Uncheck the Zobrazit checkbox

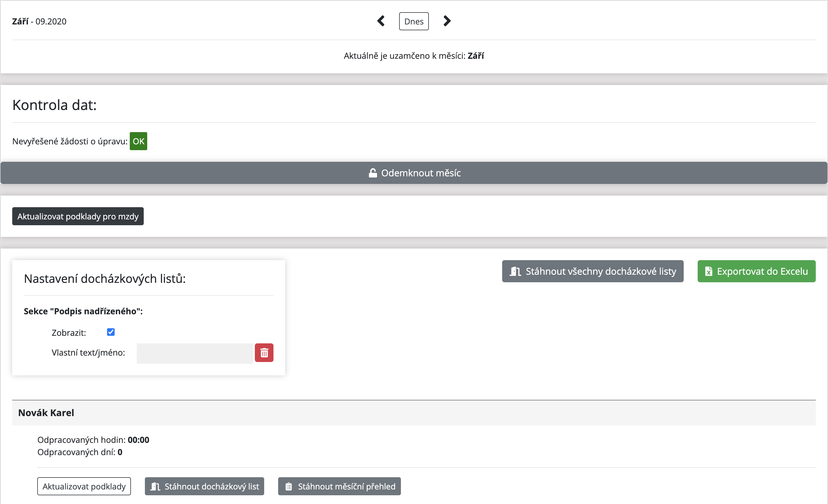pos(111,332)
